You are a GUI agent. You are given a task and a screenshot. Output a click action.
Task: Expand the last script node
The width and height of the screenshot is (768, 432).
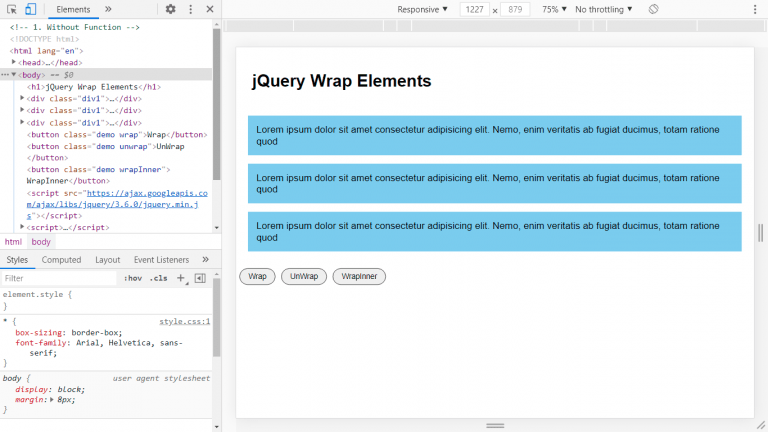(x=22, y=227)
